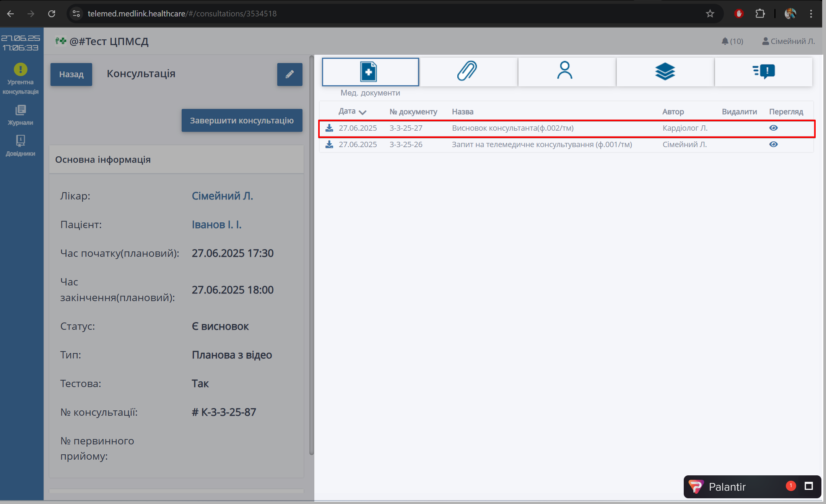This screenshot has height=504, width=826.
Task: Open the patient profile person tab
Action: pyautogui.click(x=565, y=71)
